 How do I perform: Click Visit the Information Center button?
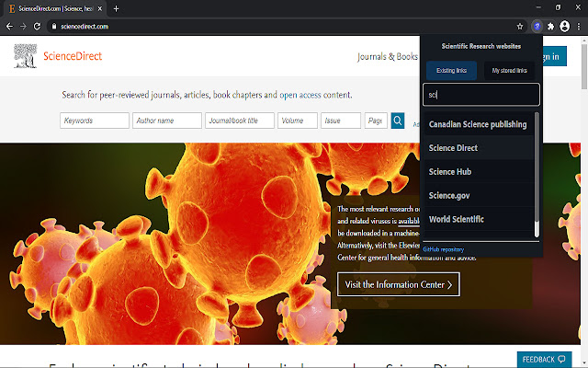pyautogui.click(x=398, y=284)
